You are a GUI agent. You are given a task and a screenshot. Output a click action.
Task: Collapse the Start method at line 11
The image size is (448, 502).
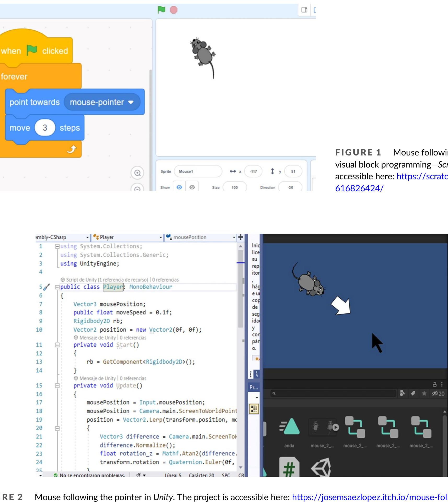(x=57, y=345)
